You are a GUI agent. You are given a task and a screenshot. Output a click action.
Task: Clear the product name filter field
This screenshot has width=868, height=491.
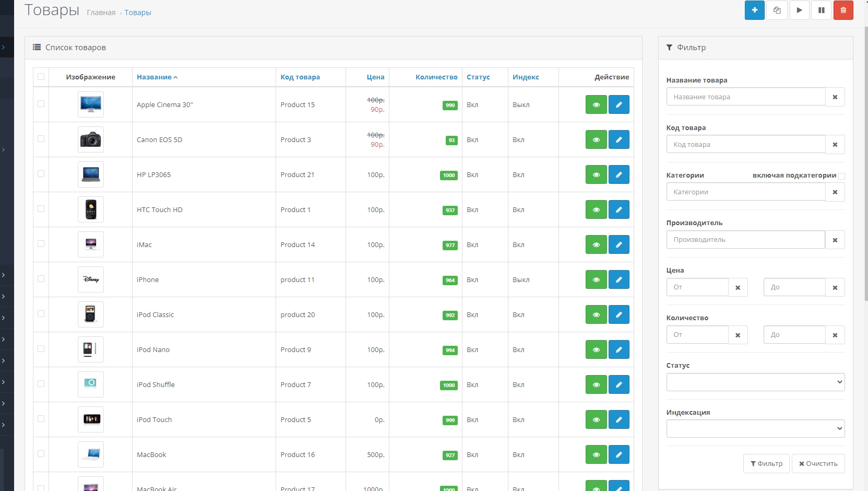click(x=835, y=97)
